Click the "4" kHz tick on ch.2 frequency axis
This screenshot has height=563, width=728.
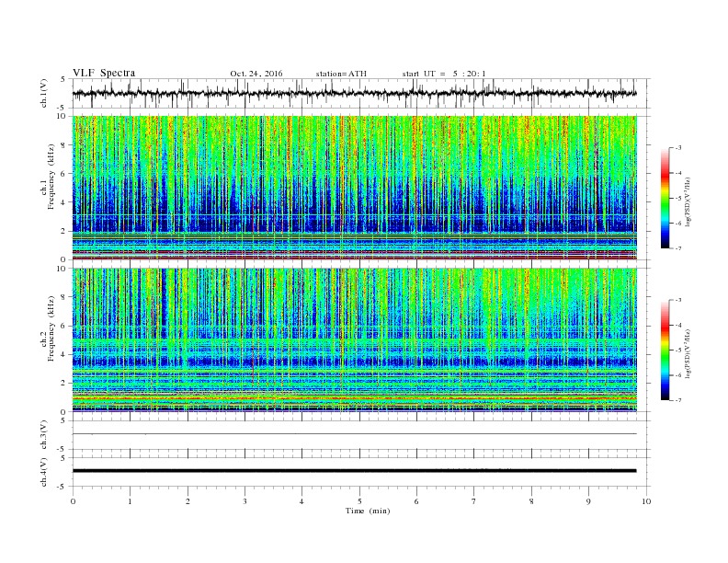tap(64, 354)
